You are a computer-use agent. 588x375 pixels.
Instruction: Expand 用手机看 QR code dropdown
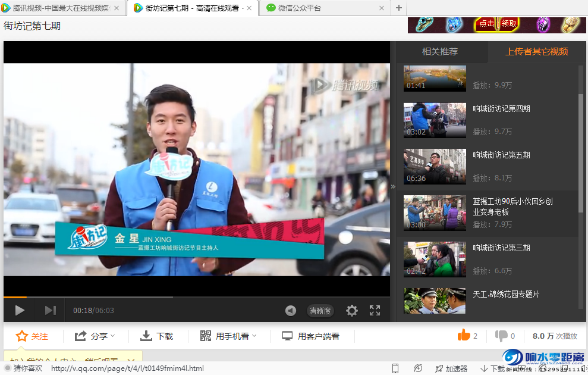[228, 336]
